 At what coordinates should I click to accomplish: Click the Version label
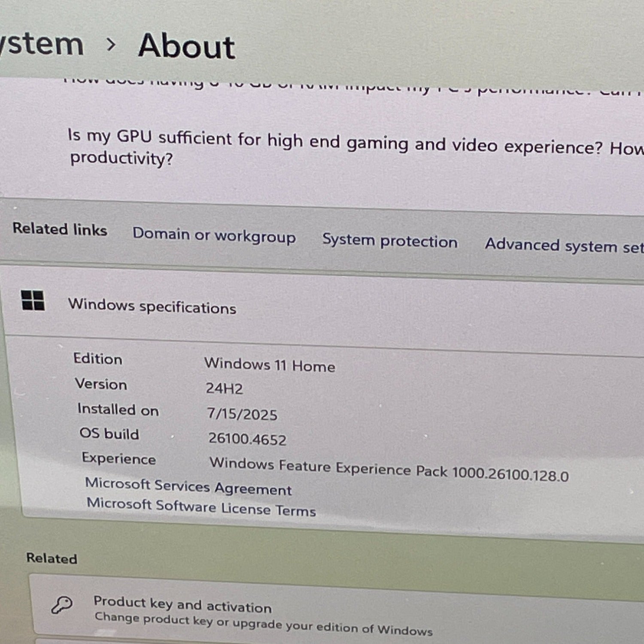101,384
